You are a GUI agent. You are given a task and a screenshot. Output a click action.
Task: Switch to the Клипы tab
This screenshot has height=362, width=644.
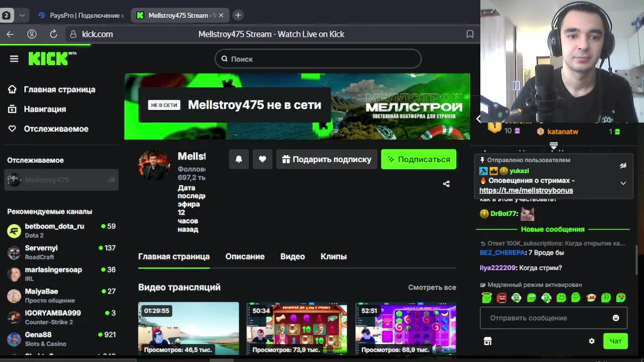pyautogui.click(x=334, y=256)
